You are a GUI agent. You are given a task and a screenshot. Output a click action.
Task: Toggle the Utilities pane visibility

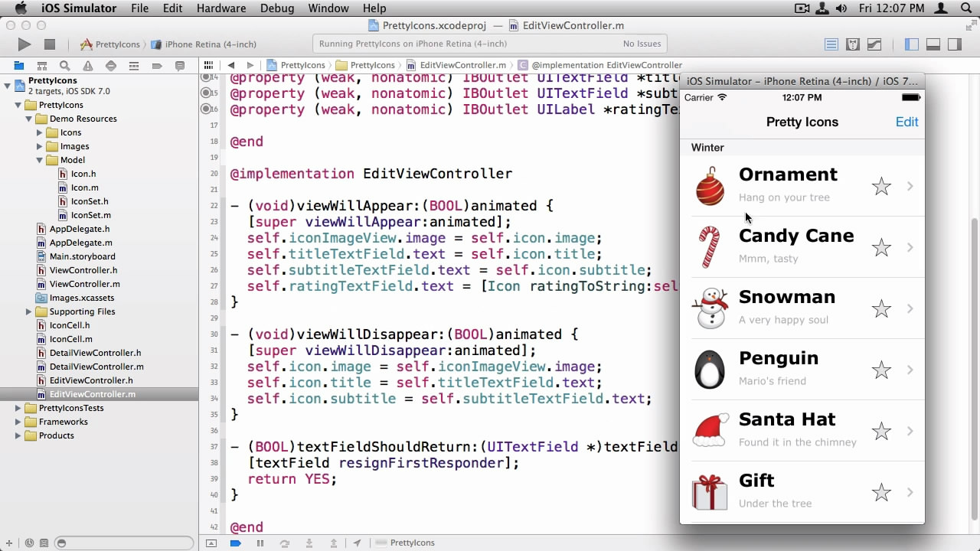pyautogui.click(x=954, y=44)
